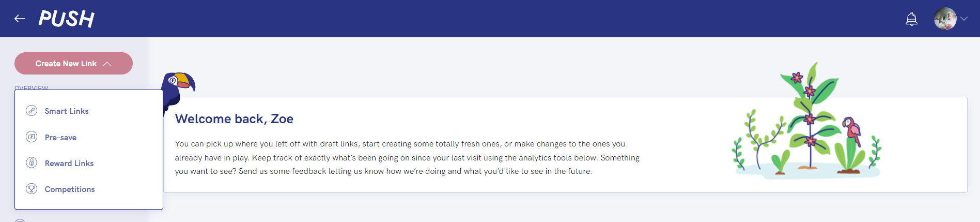This screenshot has width=980, height=222.
Task: Click the PUSH logo
Action: point(67,19)
